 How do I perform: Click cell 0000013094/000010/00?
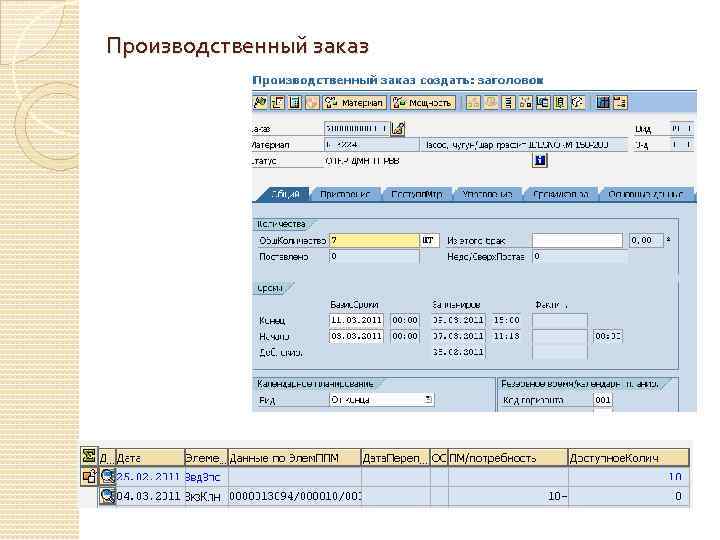[x=295, y=496]
